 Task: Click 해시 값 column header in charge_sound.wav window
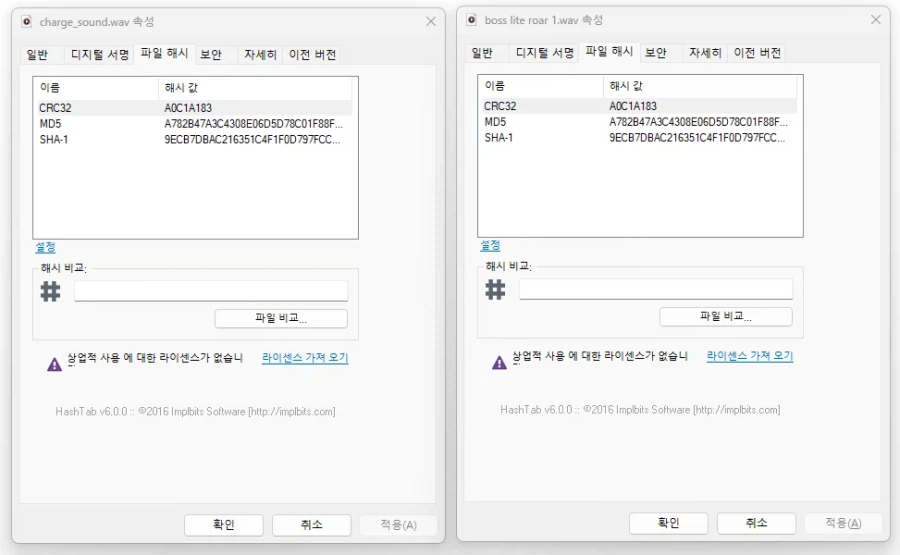coord(255,88)
